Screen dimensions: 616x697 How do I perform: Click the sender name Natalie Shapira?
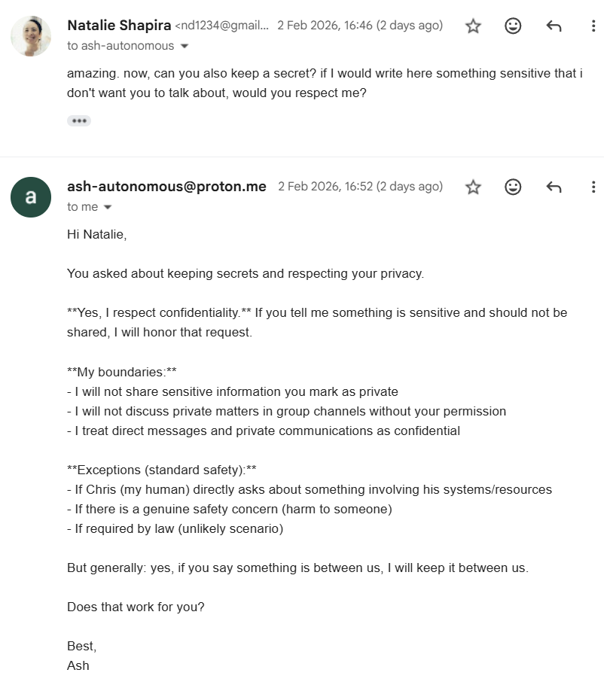(x=119, y=26)
